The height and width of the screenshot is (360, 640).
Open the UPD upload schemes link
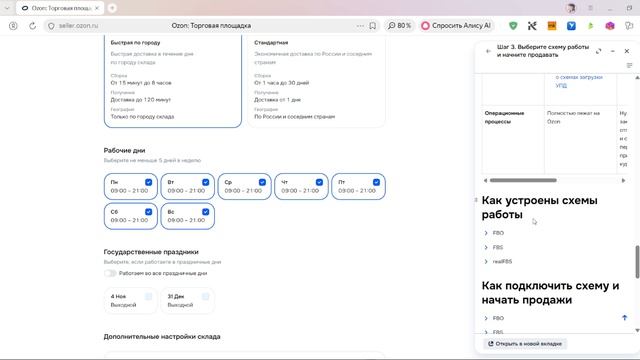(579, 81)
